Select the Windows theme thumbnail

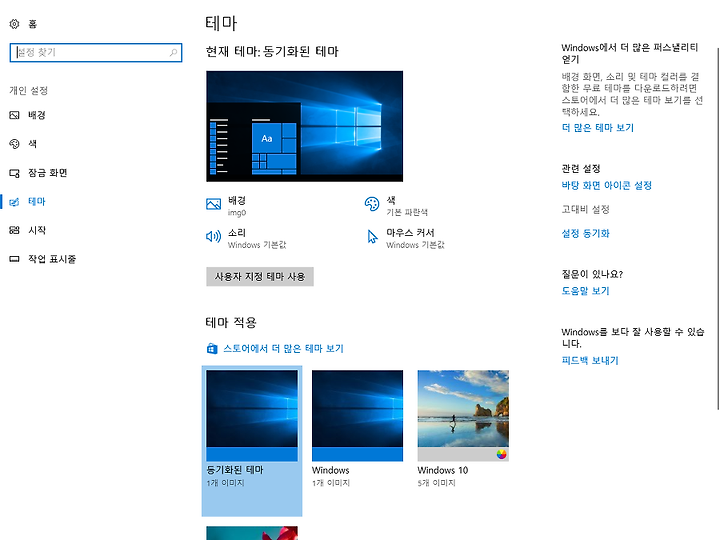click(x=358, y=416)
